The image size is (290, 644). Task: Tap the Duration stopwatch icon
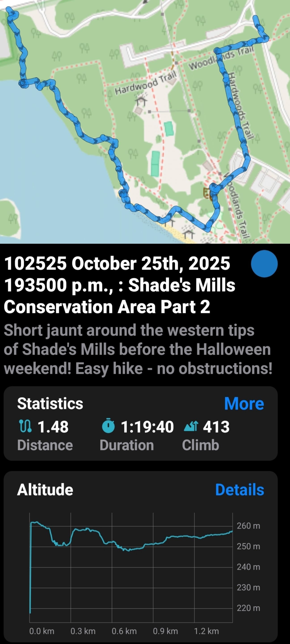[x=108, y=426]
